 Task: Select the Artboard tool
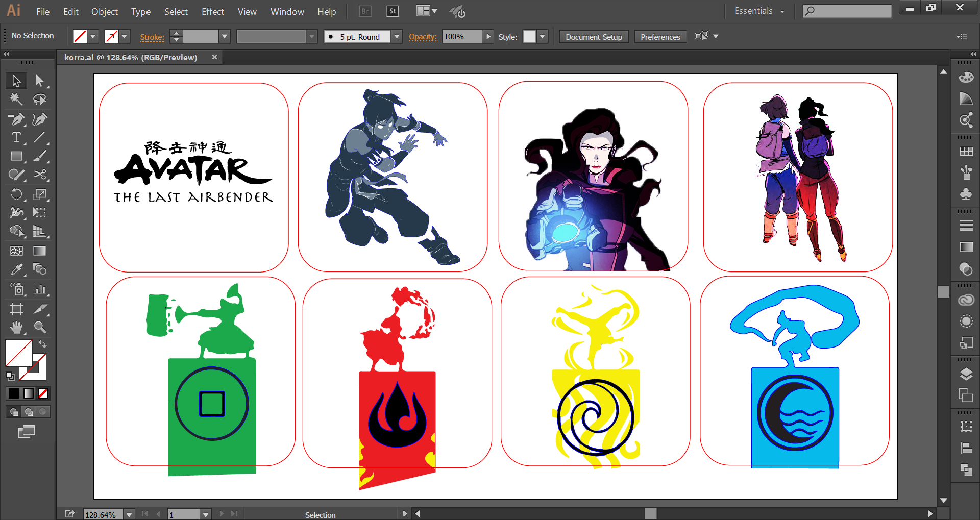point(16,309)
